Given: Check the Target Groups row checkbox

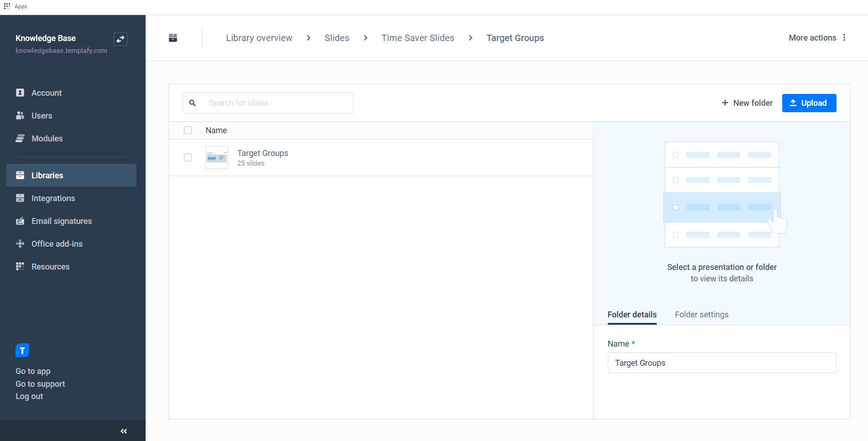Looking at the screenshot, I should (188, 157).
